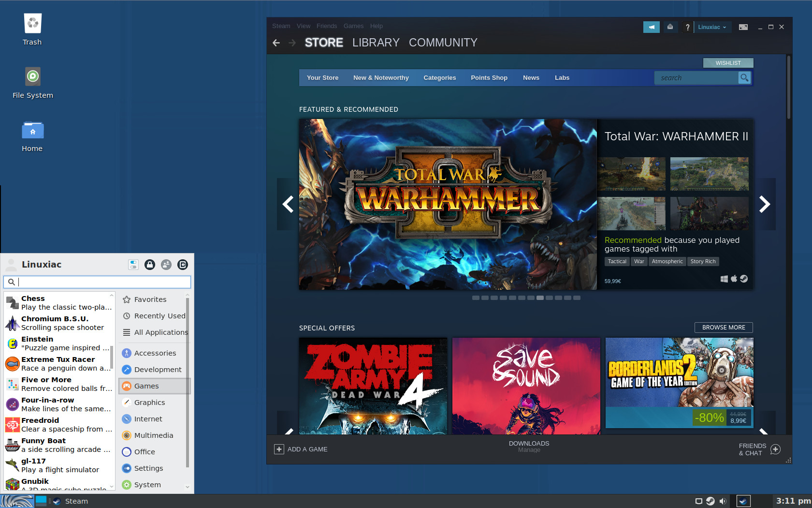Click the WISHLIST button
Viewport: 812px width, 508px height.
tap(728, 63)
